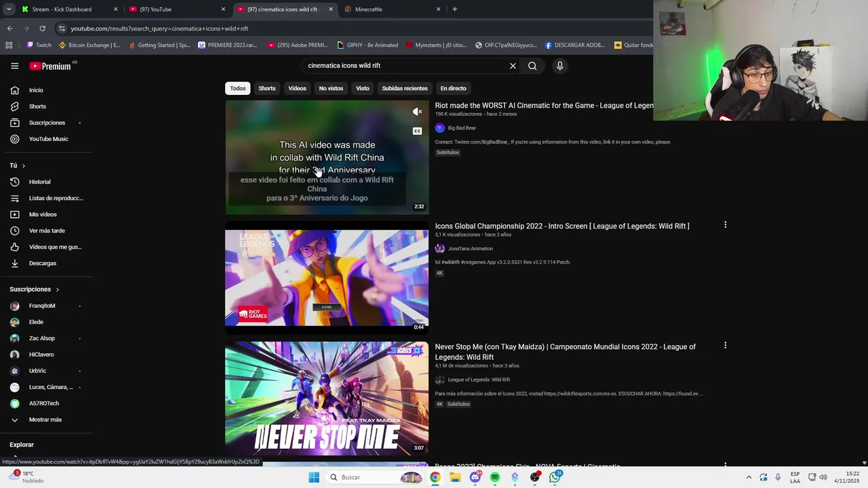Open more options for Never Stop Me video
868x488 pixels.
point(725,346)
